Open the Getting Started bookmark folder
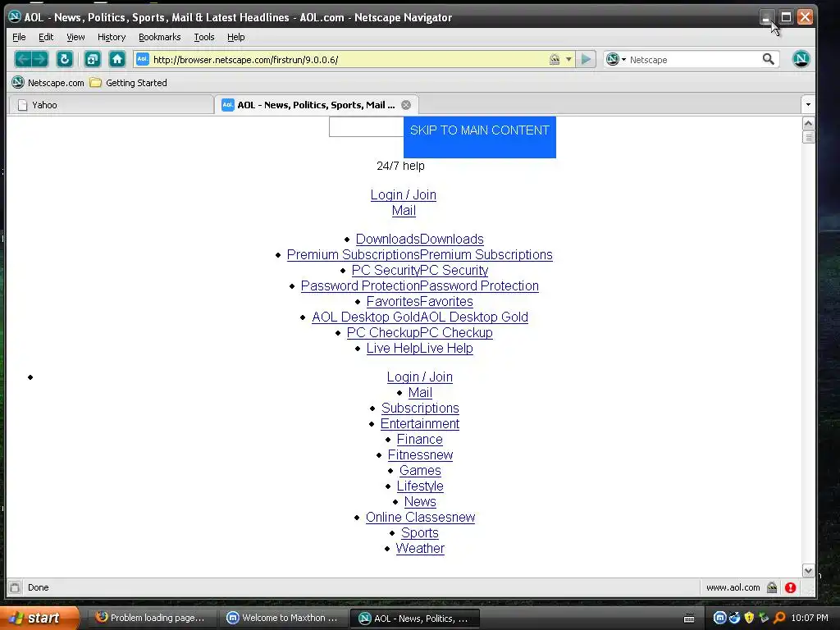840x630 pixels. coord(128,83)
